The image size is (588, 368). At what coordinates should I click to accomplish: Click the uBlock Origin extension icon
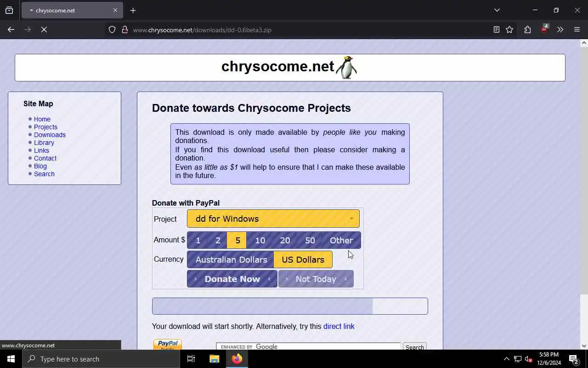(x=544, y=29)
